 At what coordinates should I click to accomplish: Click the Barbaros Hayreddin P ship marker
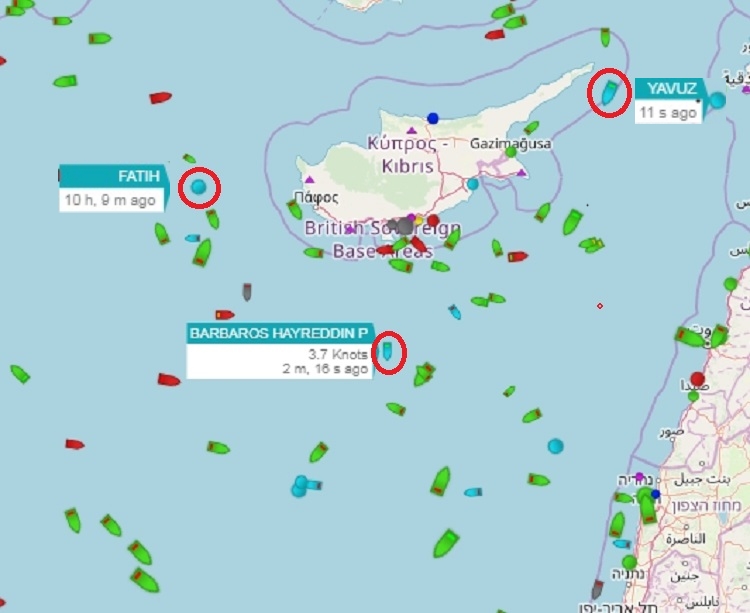pyautogui.click(x=387, y=350)
